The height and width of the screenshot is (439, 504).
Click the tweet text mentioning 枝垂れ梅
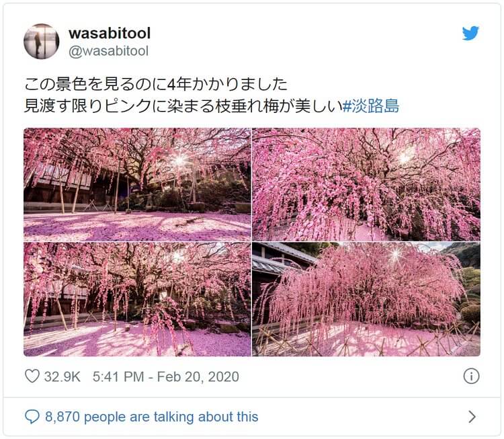click(183, 106)
